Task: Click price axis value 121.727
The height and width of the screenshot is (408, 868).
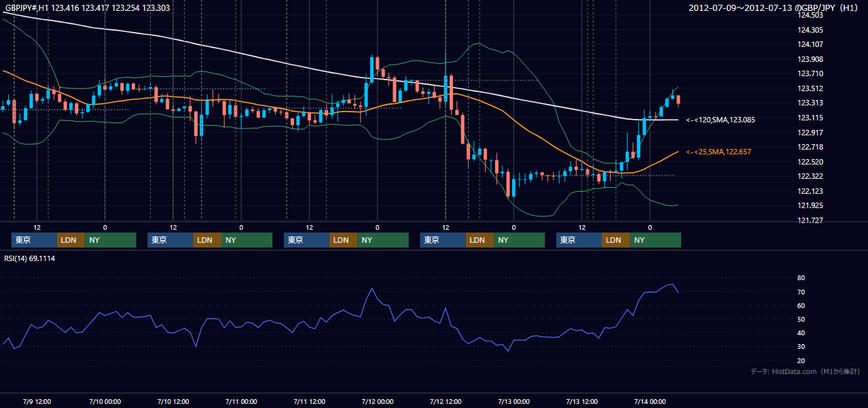Action: point(810,220)
